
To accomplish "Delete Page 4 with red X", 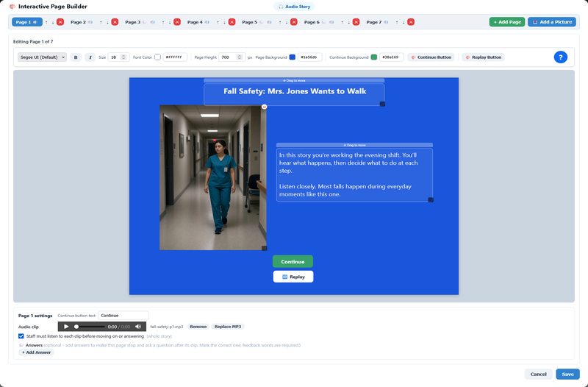I will coord(232,22).
